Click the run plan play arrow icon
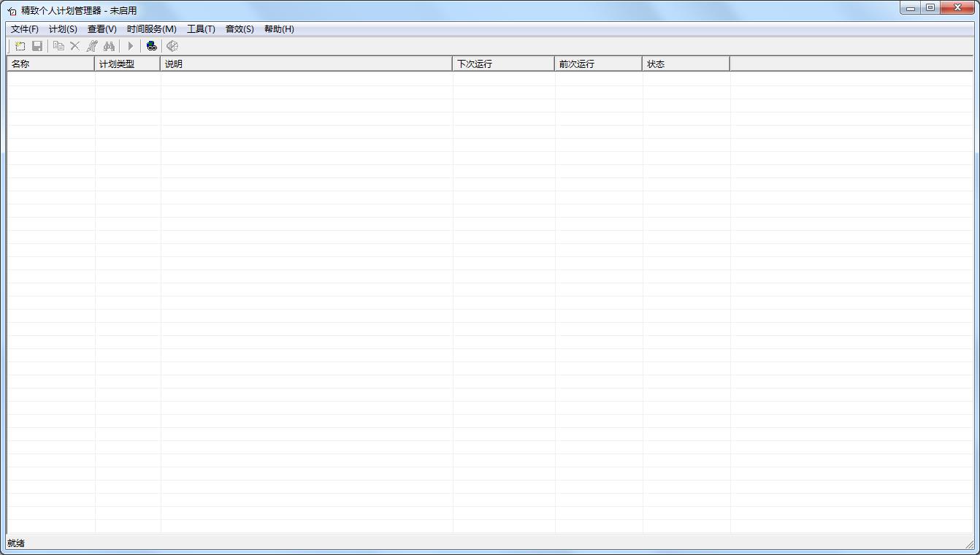The width and height of the screenshot is (980, 555). (x=131, y=46)
